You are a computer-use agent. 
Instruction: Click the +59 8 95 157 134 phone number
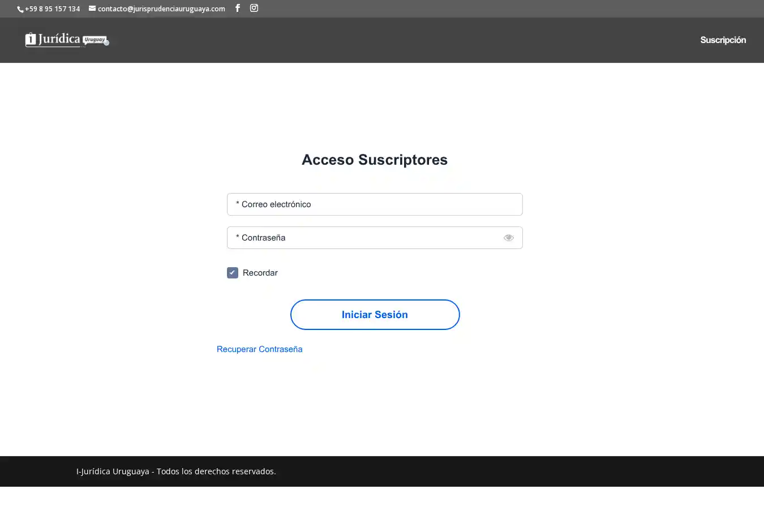[53, 8]
